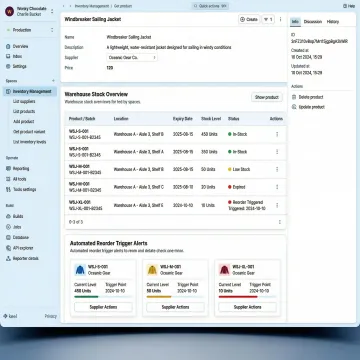The width and height of the screenshot is (360, 360).
Task: Open the Supplier dropdown field
Action: click(x=132, y=58)
